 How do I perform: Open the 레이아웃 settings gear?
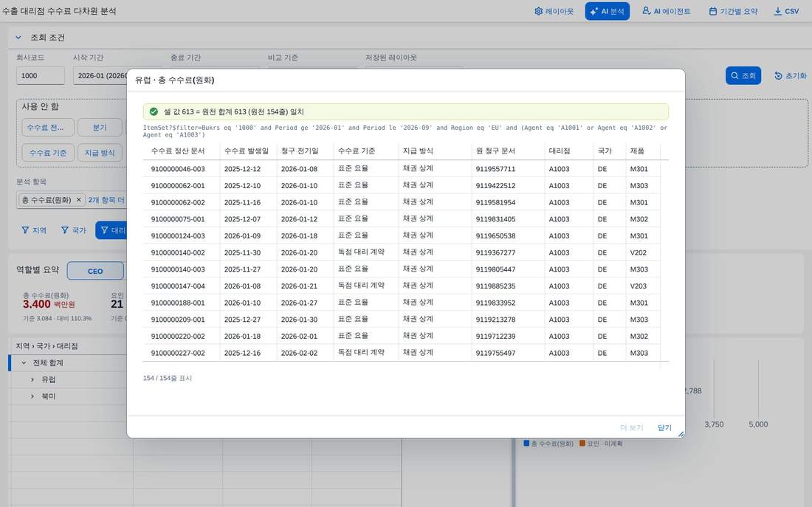[554, 11]
